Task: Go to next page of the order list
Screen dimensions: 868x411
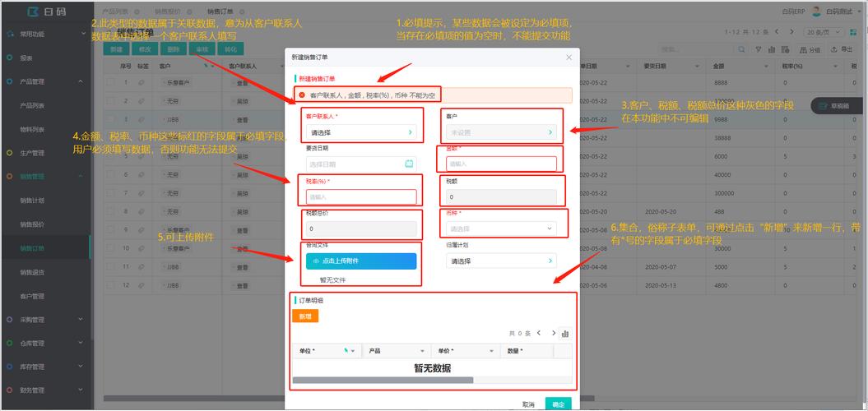Action: pos(791,32)
